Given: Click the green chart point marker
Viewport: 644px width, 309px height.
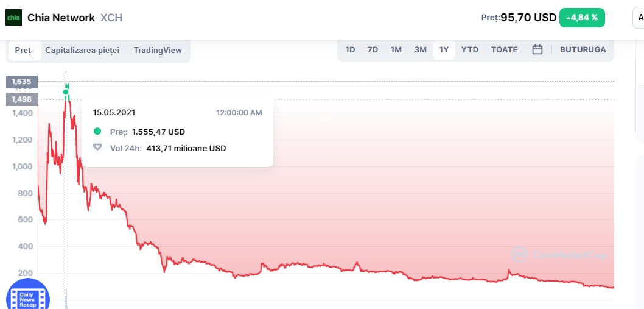Looking at the screenshot, I should tap(66, 92).
